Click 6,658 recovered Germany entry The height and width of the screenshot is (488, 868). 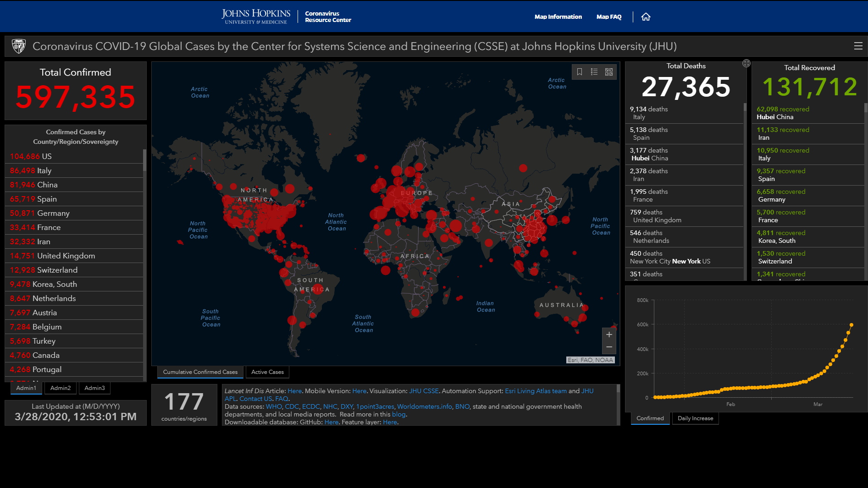[808, 196]
